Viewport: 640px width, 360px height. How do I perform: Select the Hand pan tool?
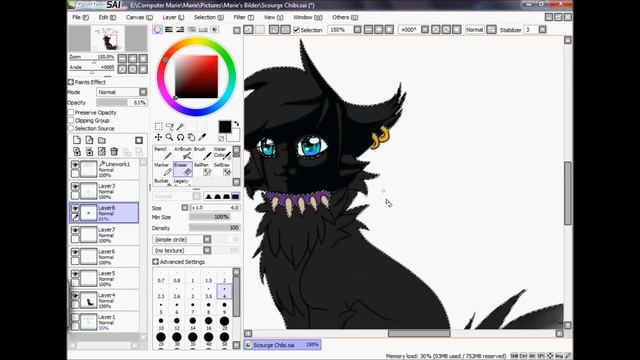(191, 138)
